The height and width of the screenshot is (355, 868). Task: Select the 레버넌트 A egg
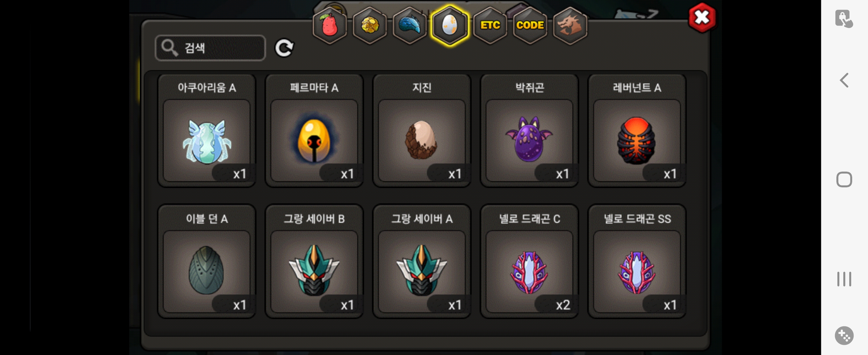click(637, 130)
